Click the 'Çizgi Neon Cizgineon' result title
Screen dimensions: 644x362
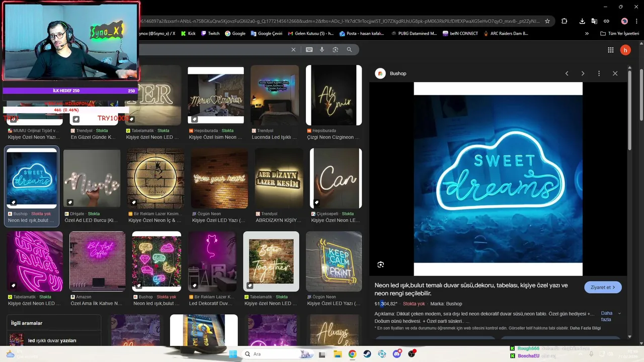(333, 137)
